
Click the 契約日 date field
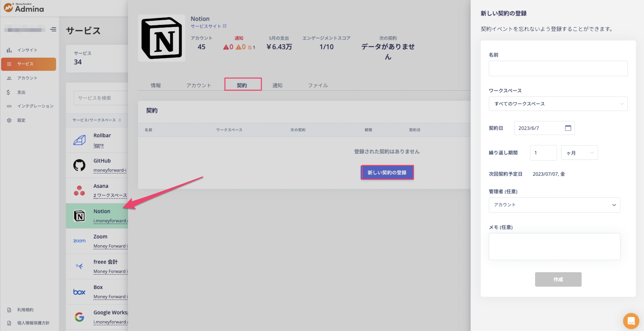544,128
